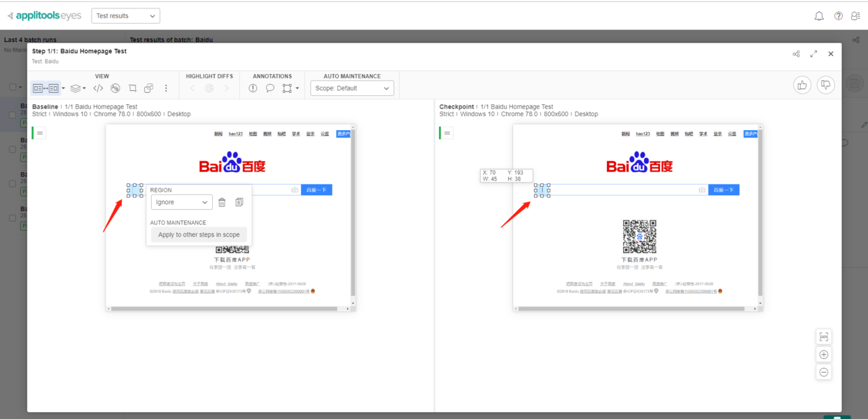
Task: Select the crop region tool icon
Action: 132,88
